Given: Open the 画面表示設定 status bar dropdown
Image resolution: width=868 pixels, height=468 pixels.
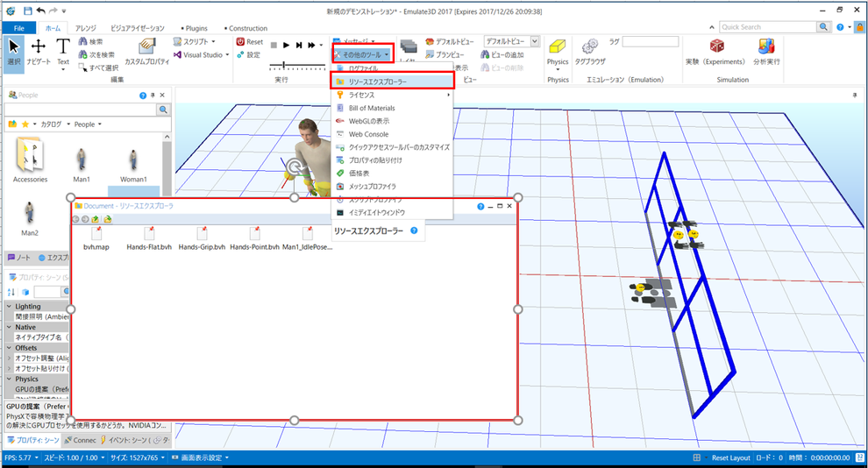Looking at the screenshot, I should coord(201,457).
